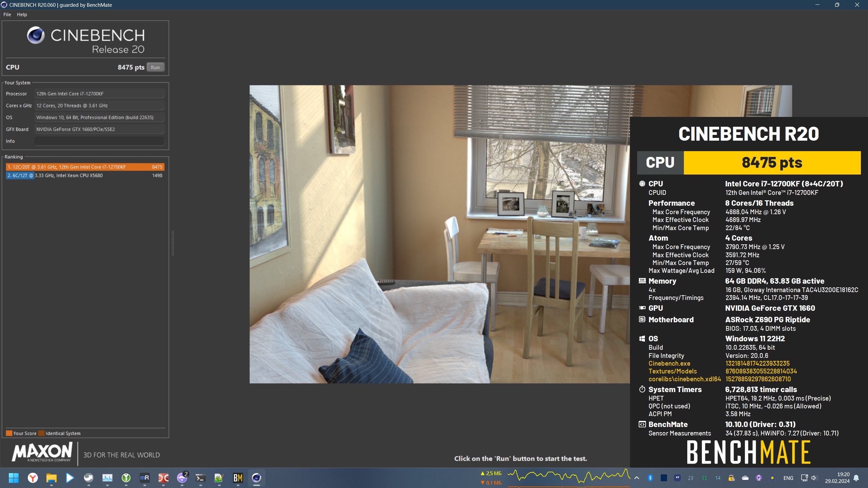The height and width of the screenshot is (488, 868).
Task: Launch Yandex Browser from the taskbar
Action: [33, 478]
